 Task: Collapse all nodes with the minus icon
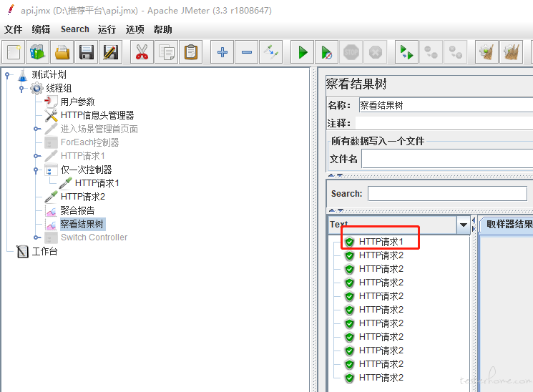(247, 52)
